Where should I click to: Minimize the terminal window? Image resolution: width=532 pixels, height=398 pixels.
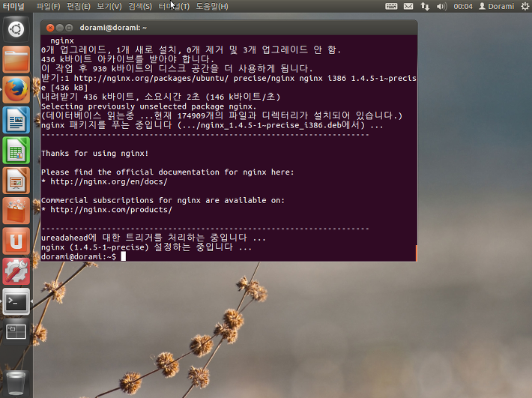[60, 28]
